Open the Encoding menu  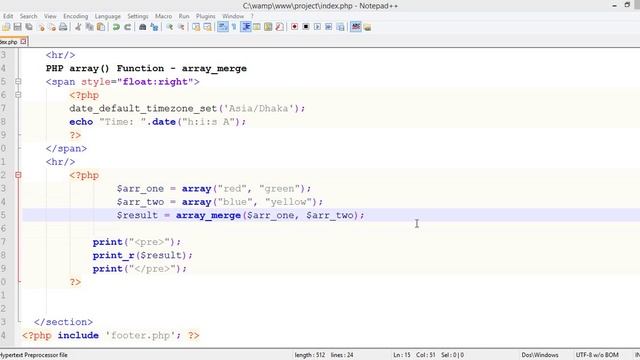76,16
